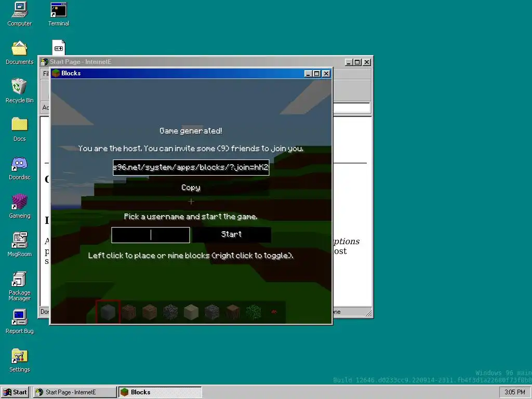
Task: Switch to Start Page - InternetE taskbar item
Action: 75,392
